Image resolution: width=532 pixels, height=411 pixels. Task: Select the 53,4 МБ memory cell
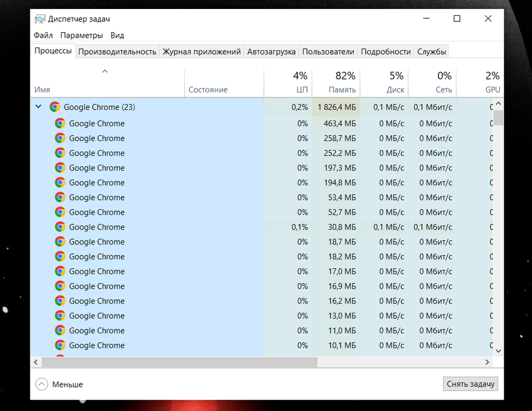point(336,197)
